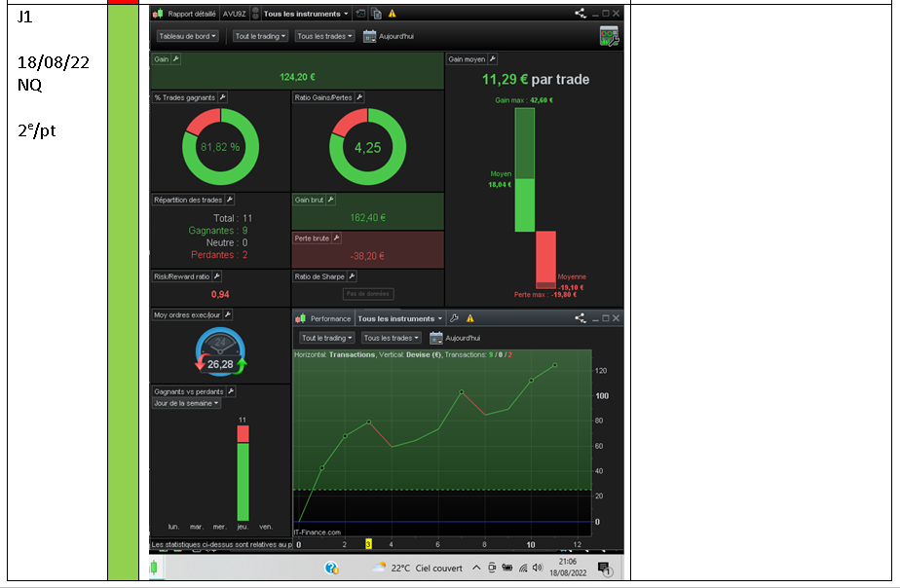Open the settings wrench for Gain brut
This screenshot has height=588, width=900.
pyautogui.click(x=330, y=200)
